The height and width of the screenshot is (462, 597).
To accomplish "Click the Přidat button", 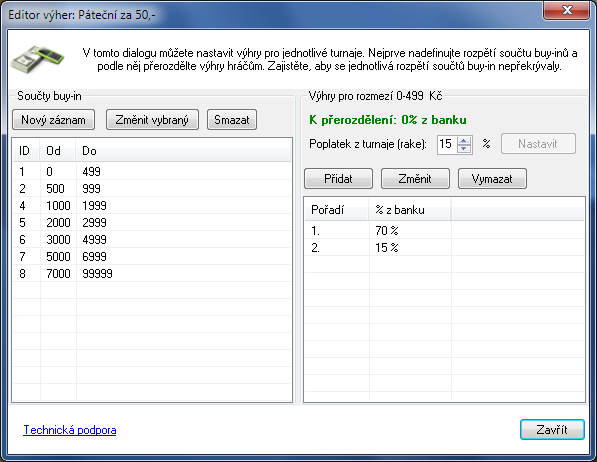I will click(x=338, y=179).
